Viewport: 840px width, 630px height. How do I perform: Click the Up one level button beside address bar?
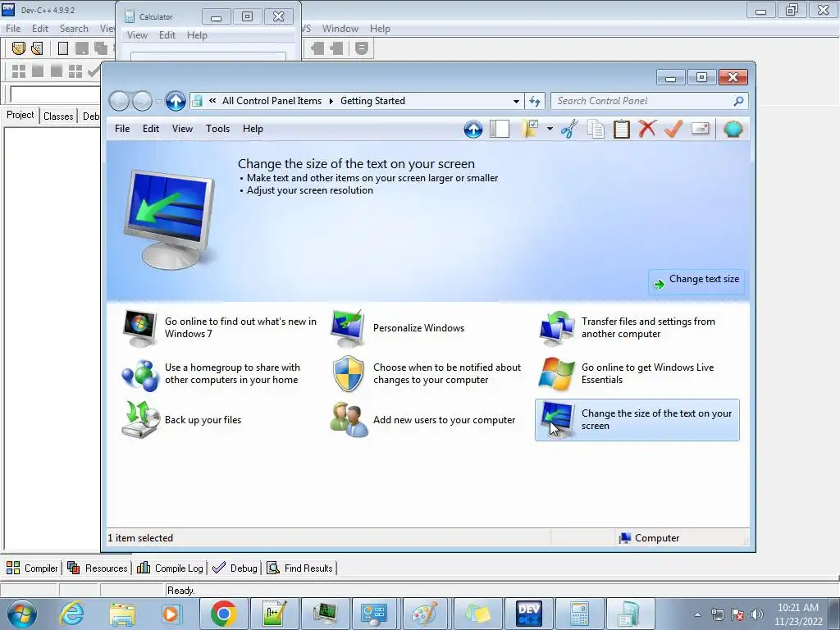tap(176, 101)
